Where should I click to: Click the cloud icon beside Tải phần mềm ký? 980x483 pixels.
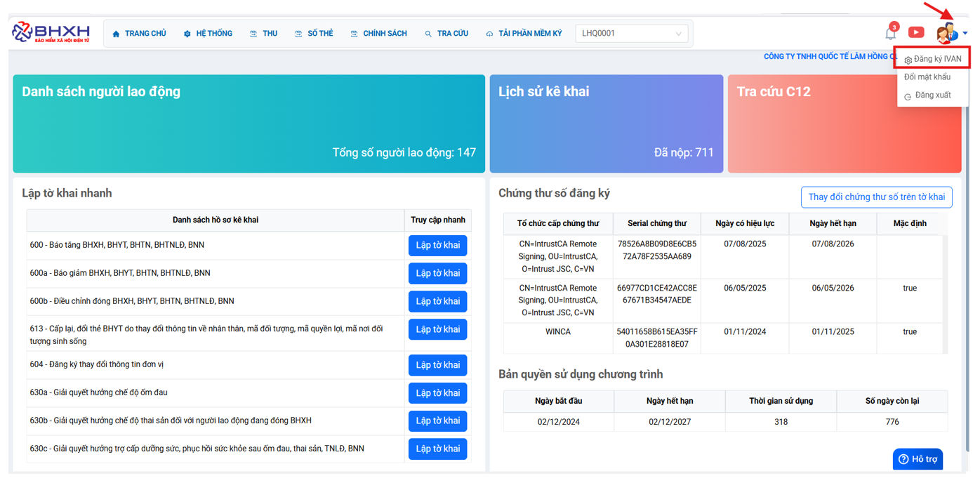point(489,34)
